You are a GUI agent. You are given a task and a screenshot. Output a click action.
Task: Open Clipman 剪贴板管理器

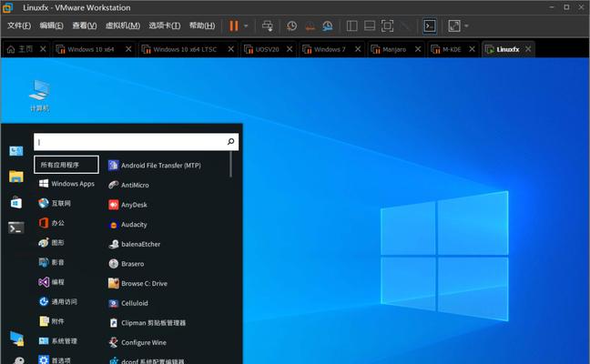[147, 323]
